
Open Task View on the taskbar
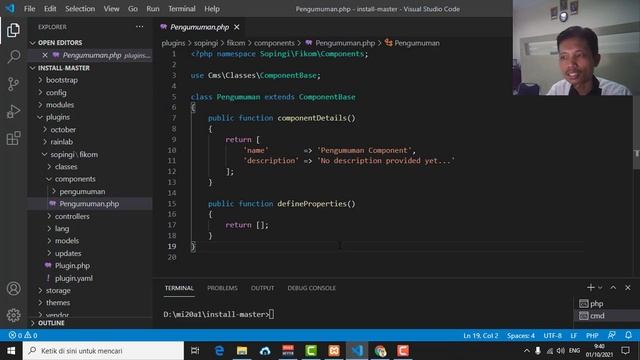point(195,351)
